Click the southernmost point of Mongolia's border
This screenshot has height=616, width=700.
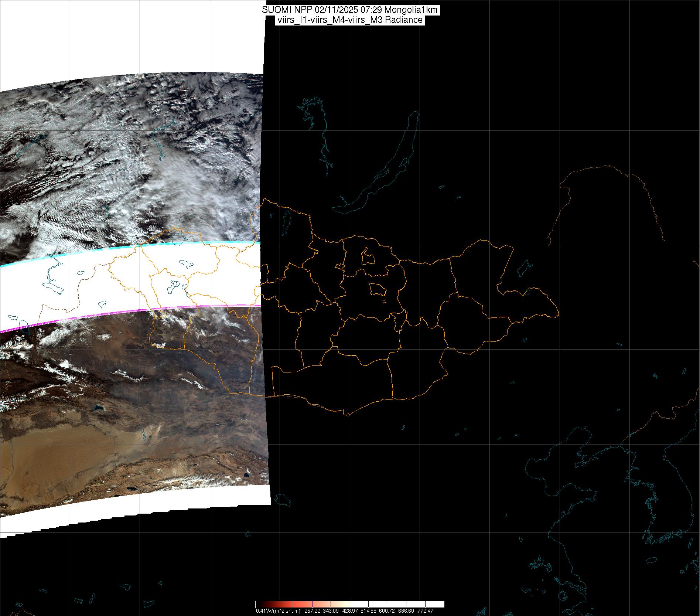tap(347, 415)
